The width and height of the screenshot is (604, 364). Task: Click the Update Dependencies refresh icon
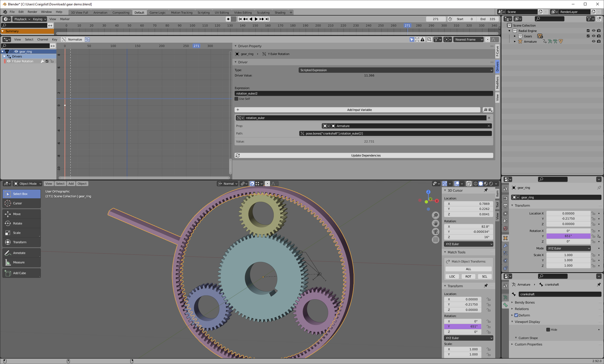pos(238,155)
